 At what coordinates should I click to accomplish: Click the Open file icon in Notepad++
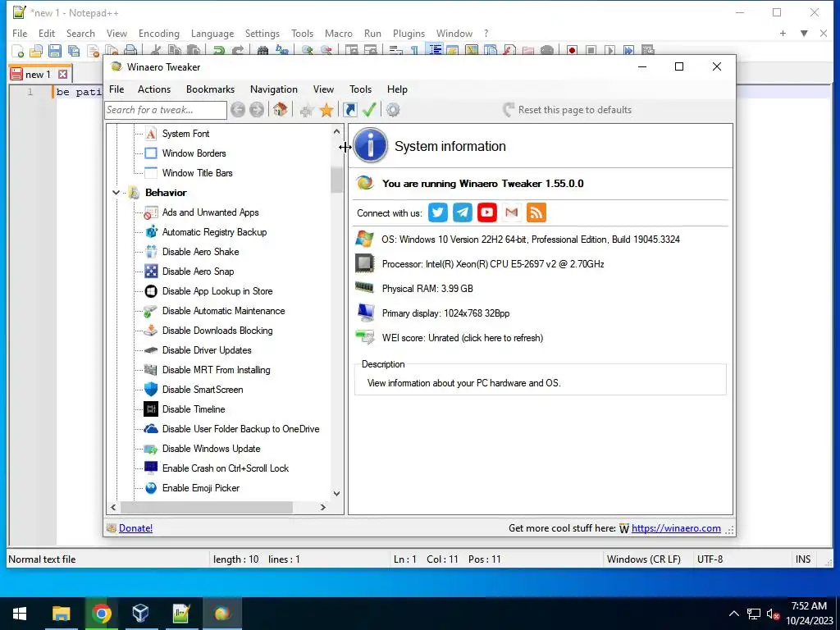point(36,51)
